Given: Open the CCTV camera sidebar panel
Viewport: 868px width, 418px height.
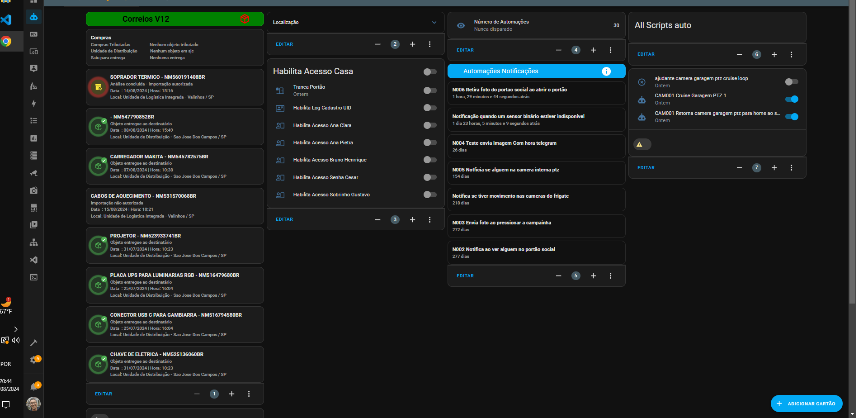Looking at the screenshot, I should (34, 173).
